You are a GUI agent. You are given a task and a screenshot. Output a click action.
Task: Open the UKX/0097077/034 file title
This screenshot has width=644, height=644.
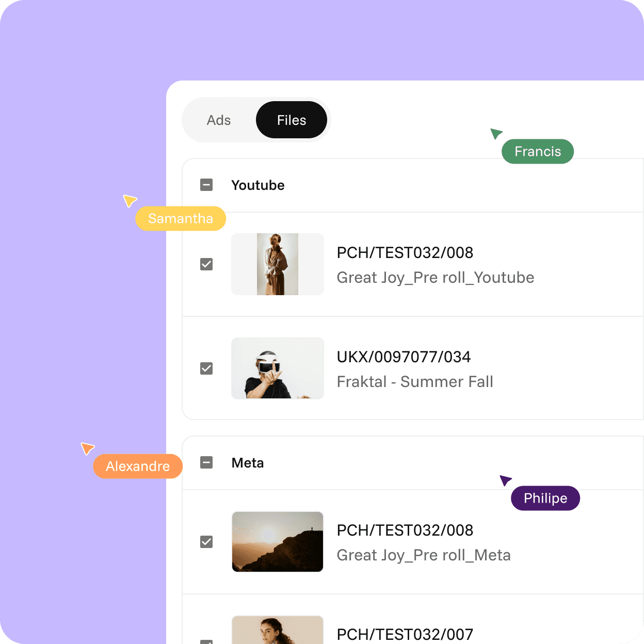(404, 357)
